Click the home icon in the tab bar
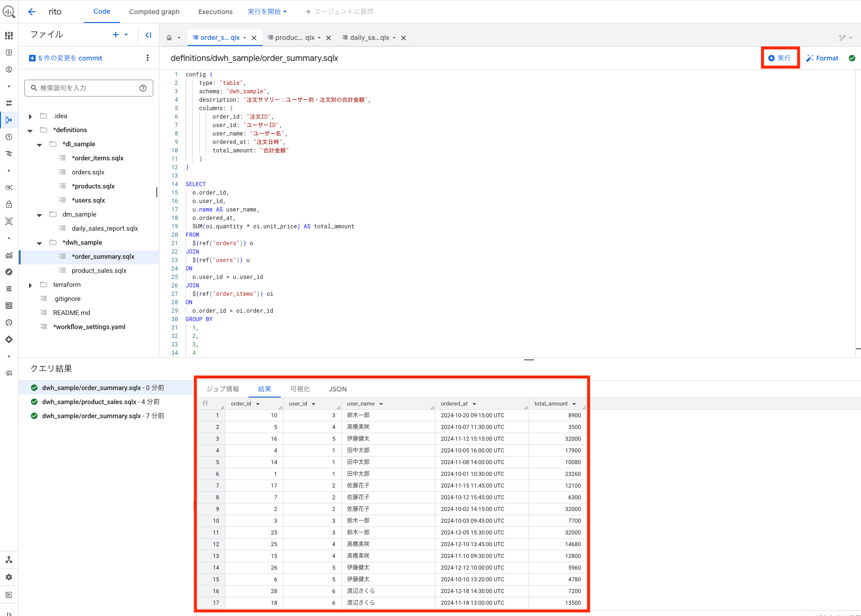This screenshot has height=616, width=861. 169,38
